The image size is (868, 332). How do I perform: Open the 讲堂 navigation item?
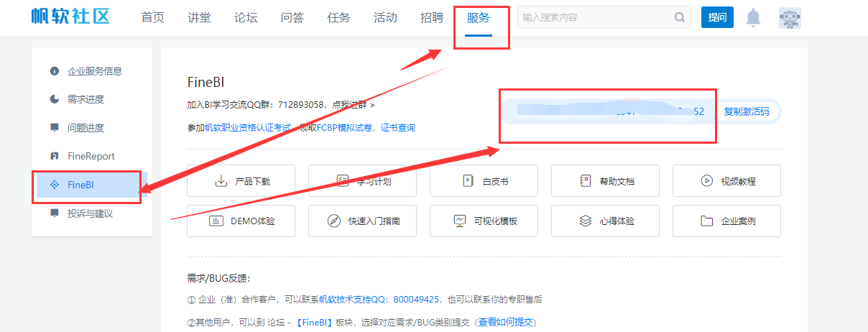(x=200, y=18)
